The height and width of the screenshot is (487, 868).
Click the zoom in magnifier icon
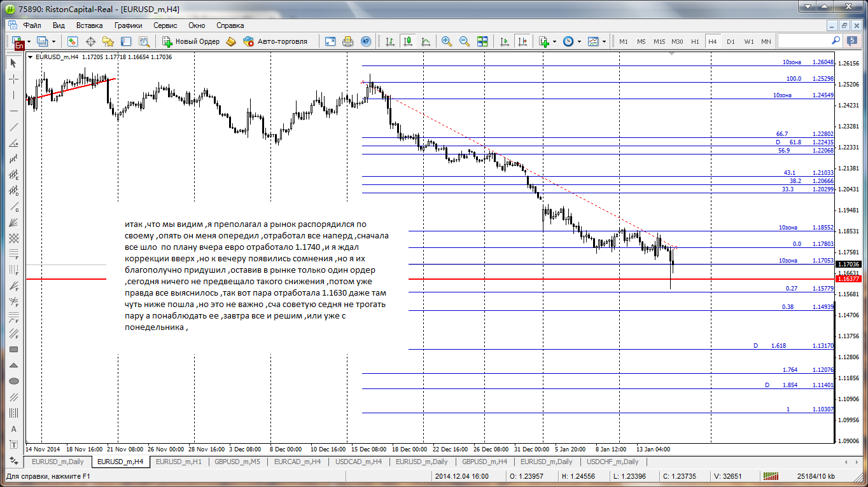click(x=447, y=41)
